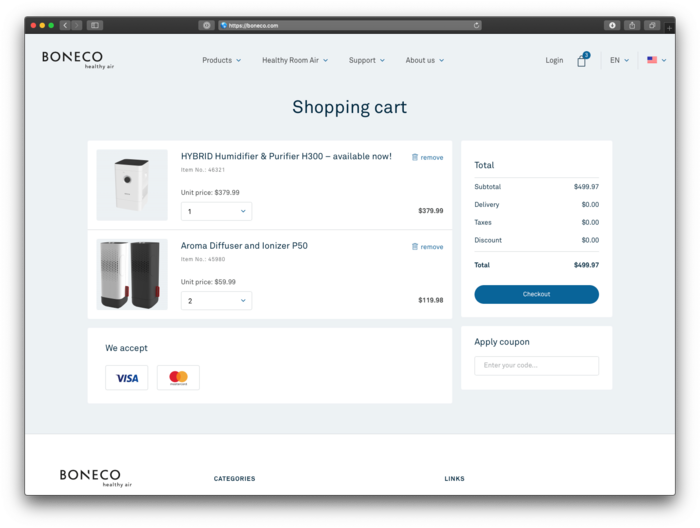Open quantity dropdown for Aroma Diffuser P50
Viewport: 700px width, 528px height.
[x=216, y=300]
